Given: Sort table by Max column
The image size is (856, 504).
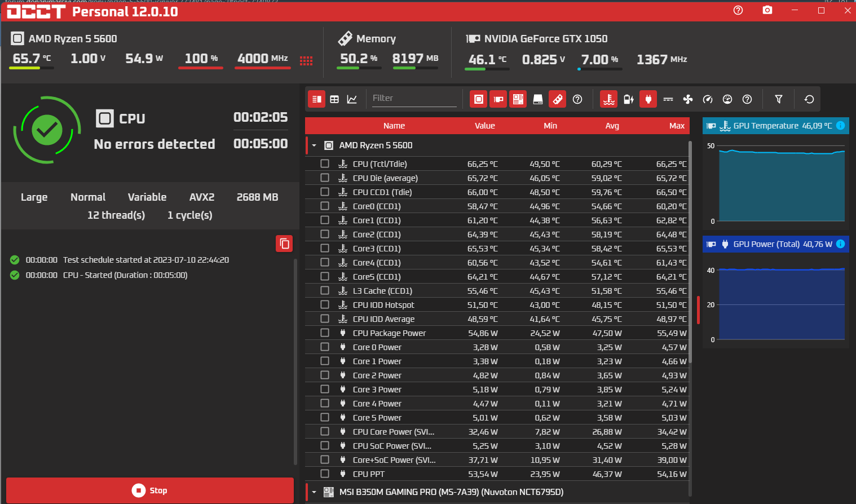Looking at the screenshot, I should tap(677, 126).
